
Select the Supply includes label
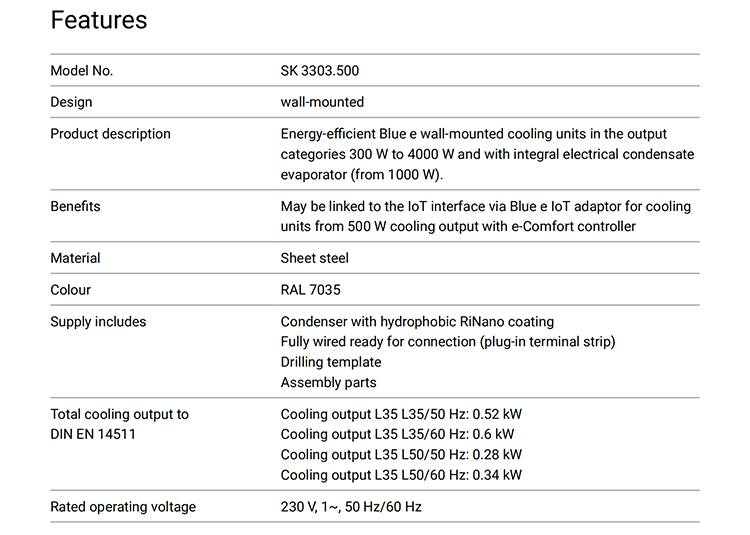tap(99, 322)
